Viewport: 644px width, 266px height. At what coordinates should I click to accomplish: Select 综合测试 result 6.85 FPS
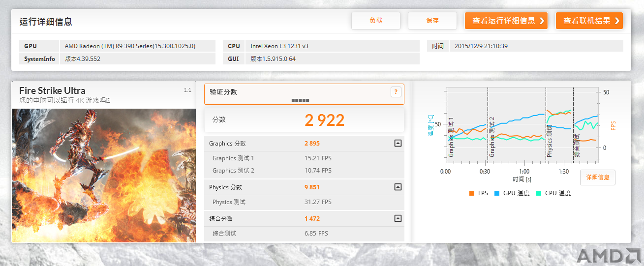316,234
